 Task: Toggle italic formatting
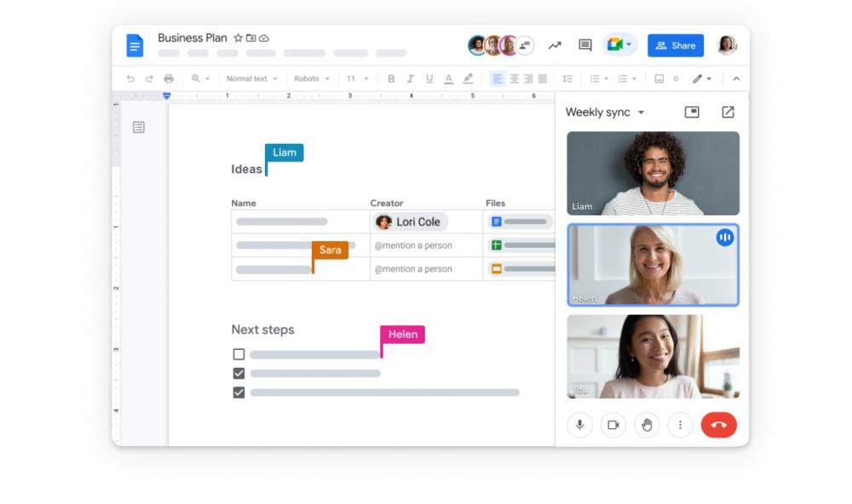[411, 78]
